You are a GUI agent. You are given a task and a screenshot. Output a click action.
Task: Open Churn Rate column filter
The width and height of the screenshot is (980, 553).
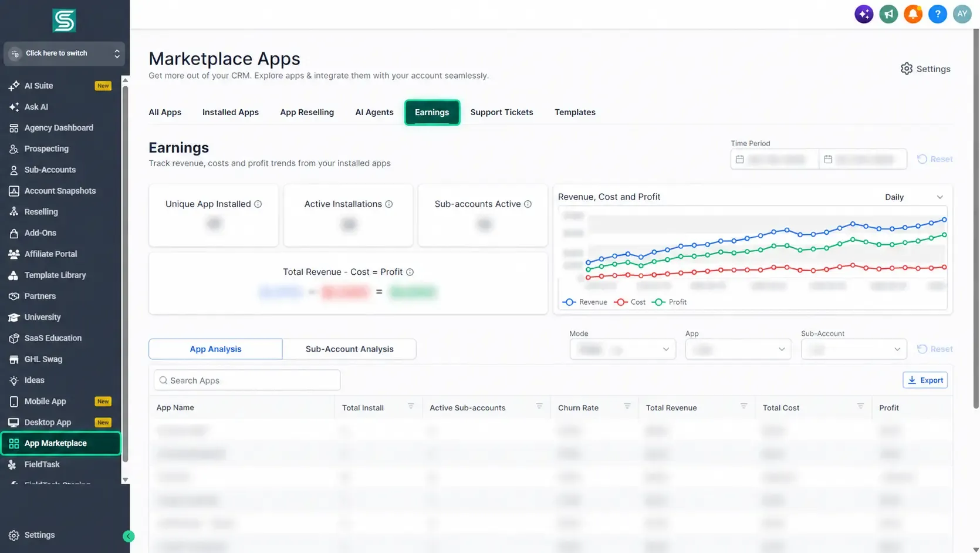[x=627, y=406]
